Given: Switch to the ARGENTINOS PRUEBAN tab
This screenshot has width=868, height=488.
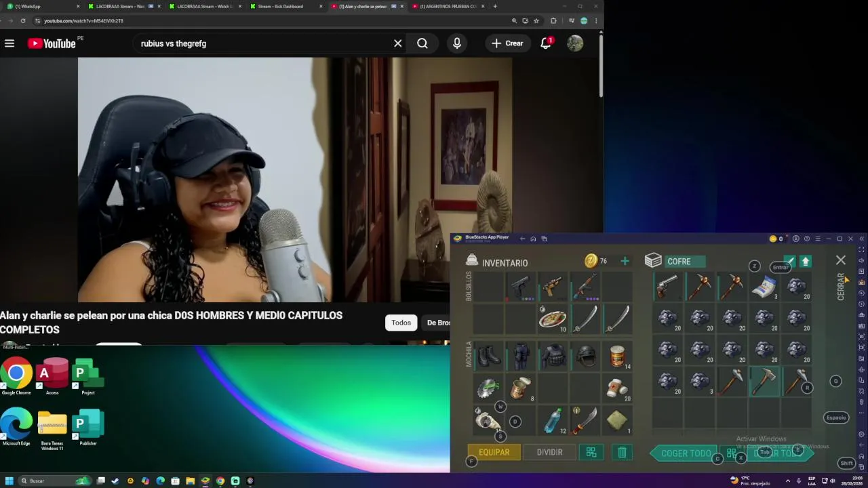Looking at the screenshot, I should tap(448, 6).
